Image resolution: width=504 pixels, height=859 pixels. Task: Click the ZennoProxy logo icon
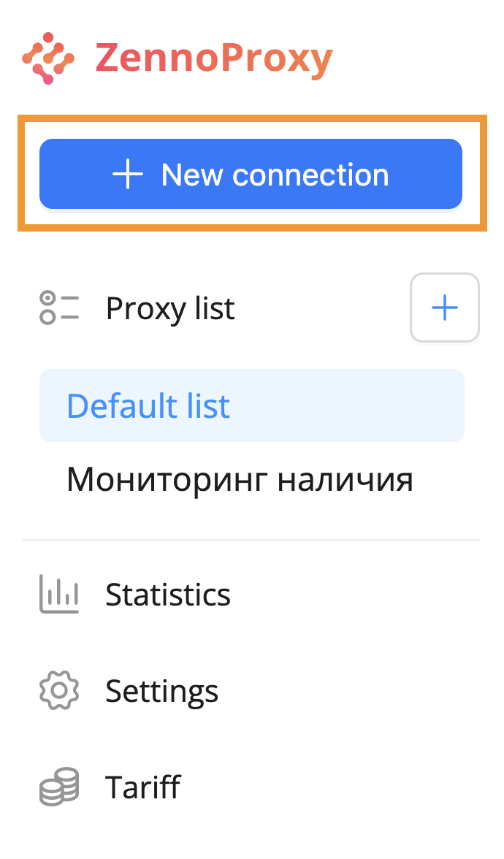pyautogui.click(x=47, y=58)
